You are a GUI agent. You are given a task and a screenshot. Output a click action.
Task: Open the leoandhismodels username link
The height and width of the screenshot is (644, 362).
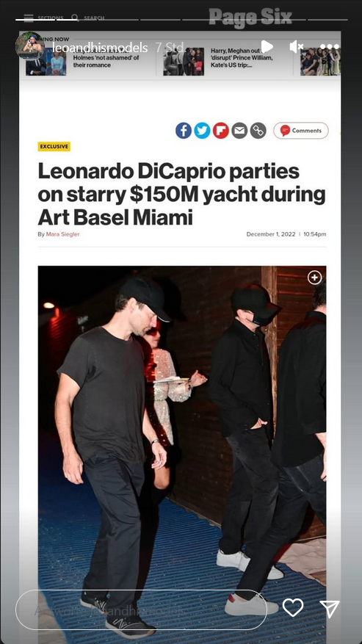[100, 48]
